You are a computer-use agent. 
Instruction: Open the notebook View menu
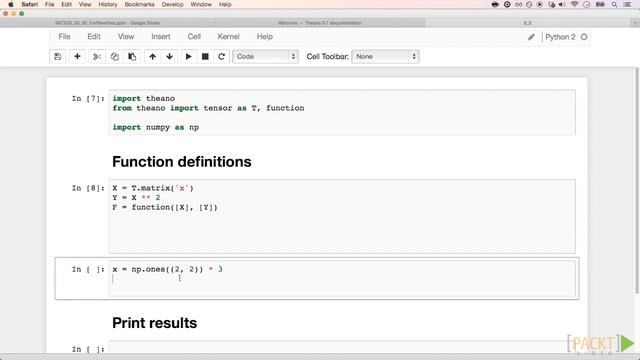pos(126,37)
